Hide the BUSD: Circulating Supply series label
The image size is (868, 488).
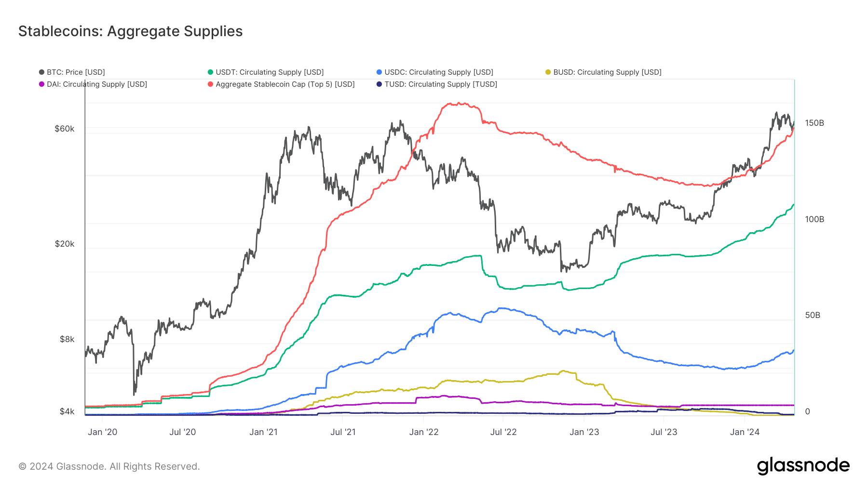[607, 72]
